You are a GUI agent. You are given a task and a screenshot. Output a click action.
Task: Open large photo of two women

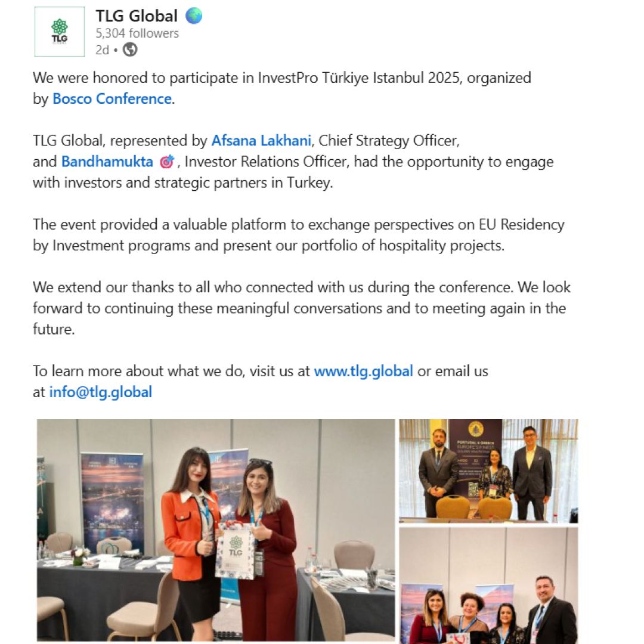point(216,530)
